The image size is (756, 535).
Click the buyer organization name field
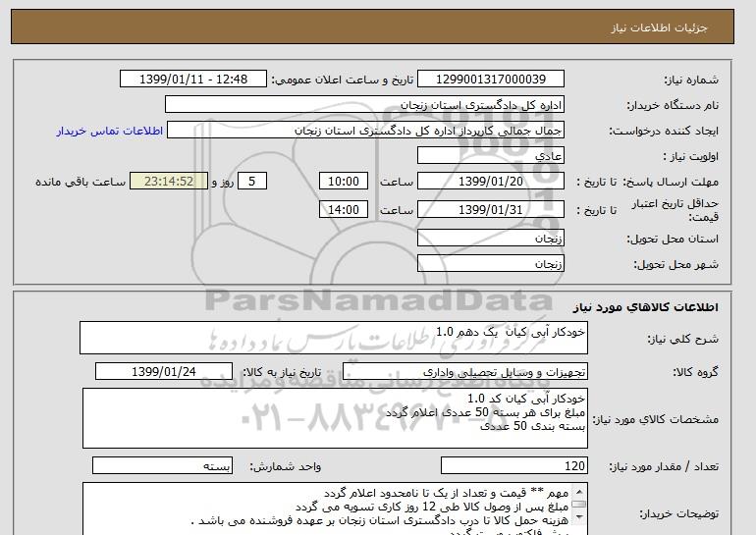click(x=364, y=105)
